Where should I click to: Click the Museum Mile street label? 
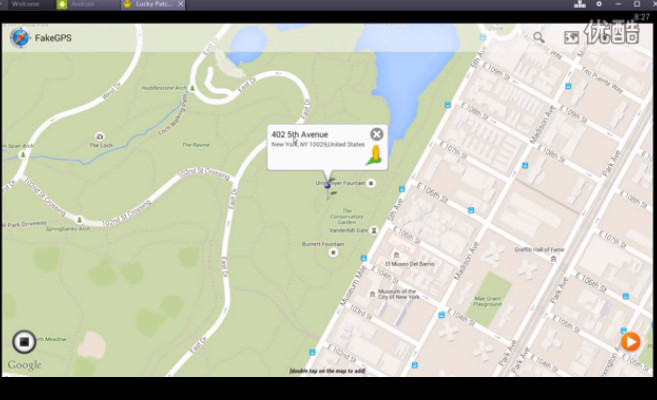click(x=353, y=285)
